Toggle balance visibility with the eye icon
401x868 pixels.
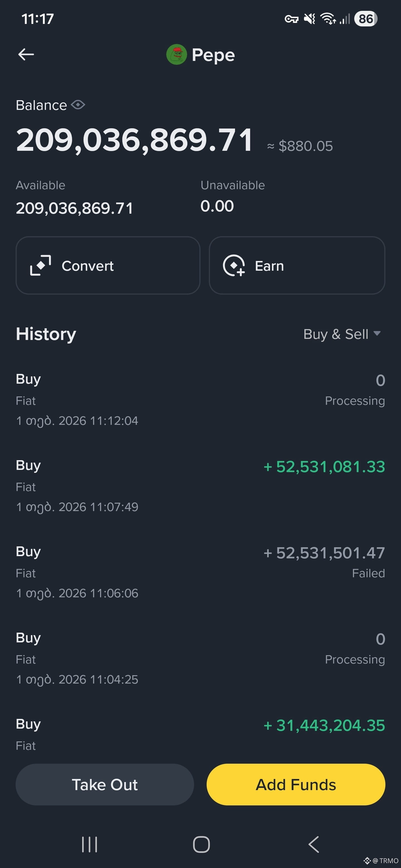(78, 105)
